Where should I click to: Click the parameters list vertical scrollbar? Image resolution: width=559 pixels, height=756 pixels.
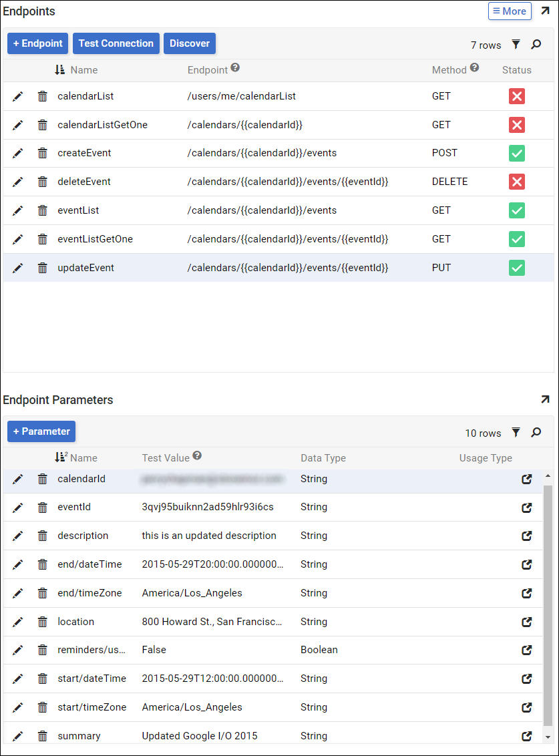tap(548, 601)
